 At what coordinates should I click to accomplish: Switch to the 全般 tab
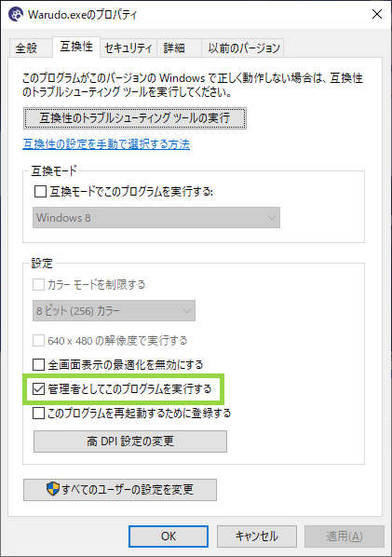pyautogui.click(x=26, y=48)
